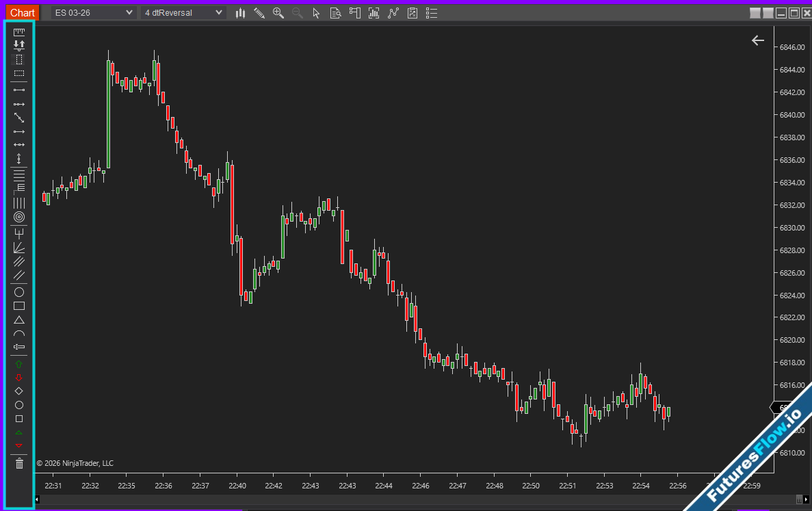The image size is (812, 511).
Task: Toggle the Data Box display
Action: click(335, 12)
